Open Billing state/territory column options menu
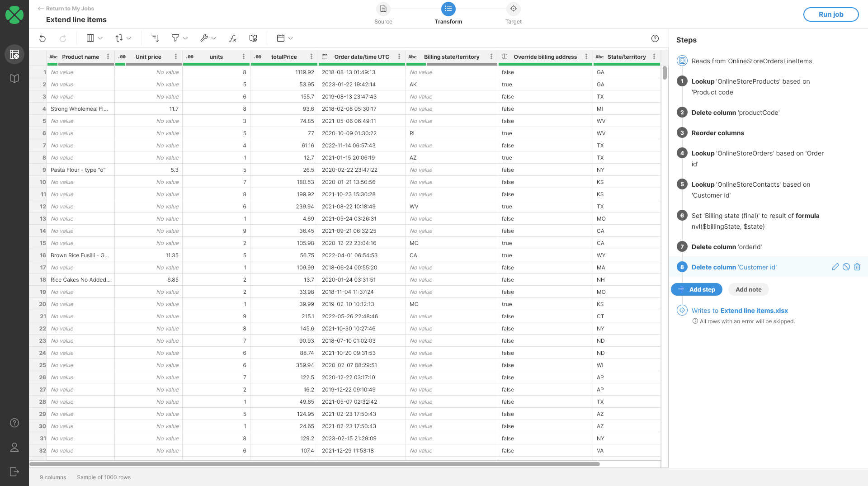 click(x=491, y=57)
